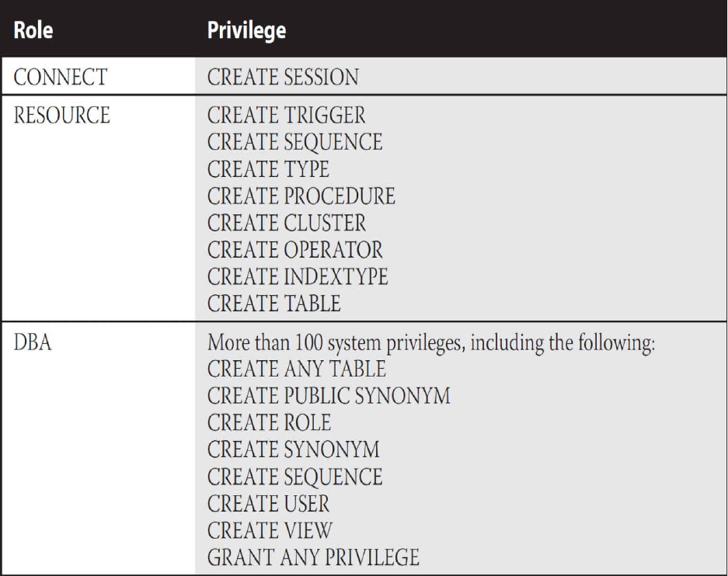Click the CREATE ROLE entry
This screenshot has width=728, height=576.
[x=269, y=423]
